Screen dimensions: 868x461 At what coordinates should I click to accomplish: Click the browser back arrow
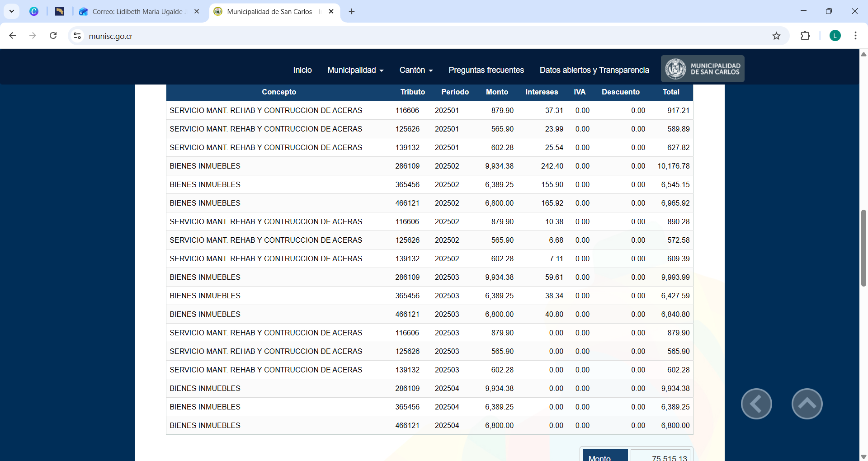click(x=13, y=36)
